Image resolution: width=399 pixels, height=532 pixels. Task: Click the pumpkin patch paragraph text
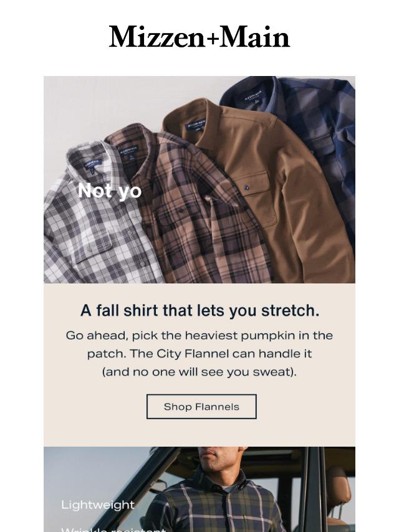point(199,354)
